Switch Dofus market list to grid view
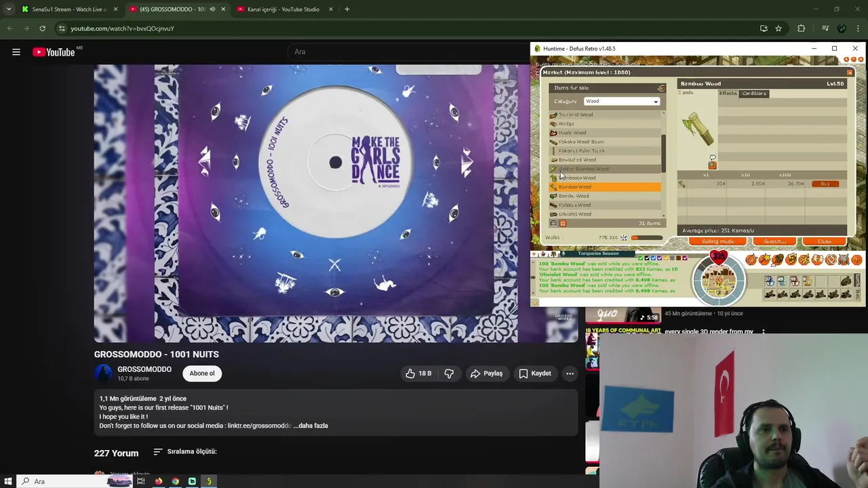Viewport: 868px width, 488px height. tap(562, 224)
